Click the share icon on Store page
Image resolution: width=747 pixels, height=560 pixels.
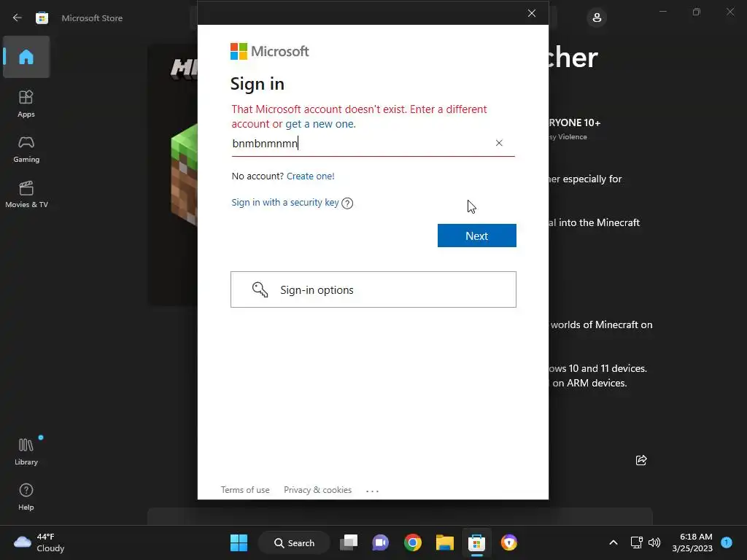tap(641, 460)
